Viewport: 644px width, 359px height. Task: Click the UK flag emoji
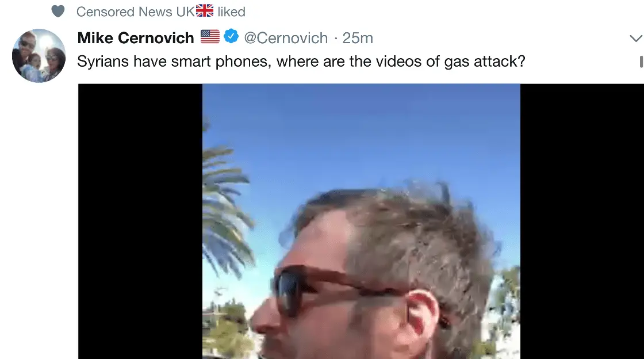(205, 11)
